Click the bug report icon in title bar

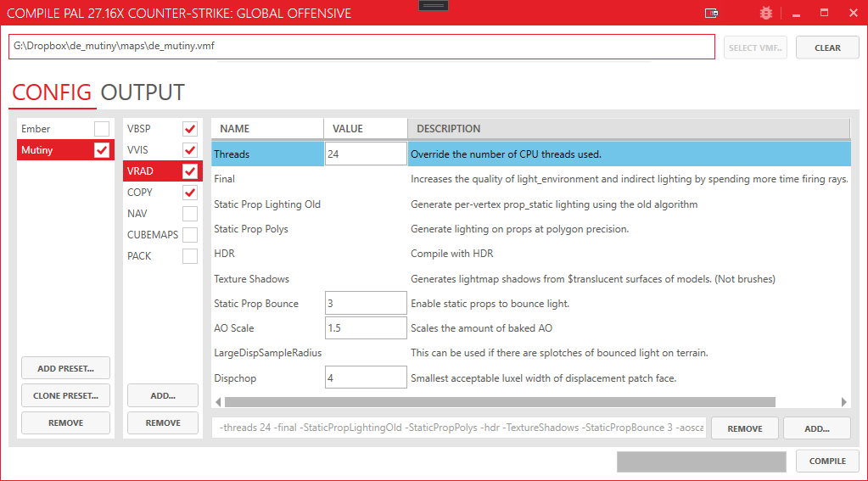click(x=766, y=13)
